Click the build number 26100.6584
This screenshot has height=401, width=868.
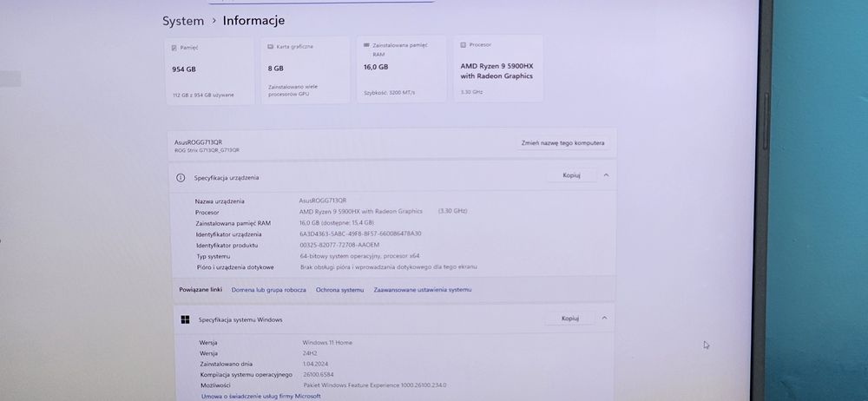pos(319,374)
